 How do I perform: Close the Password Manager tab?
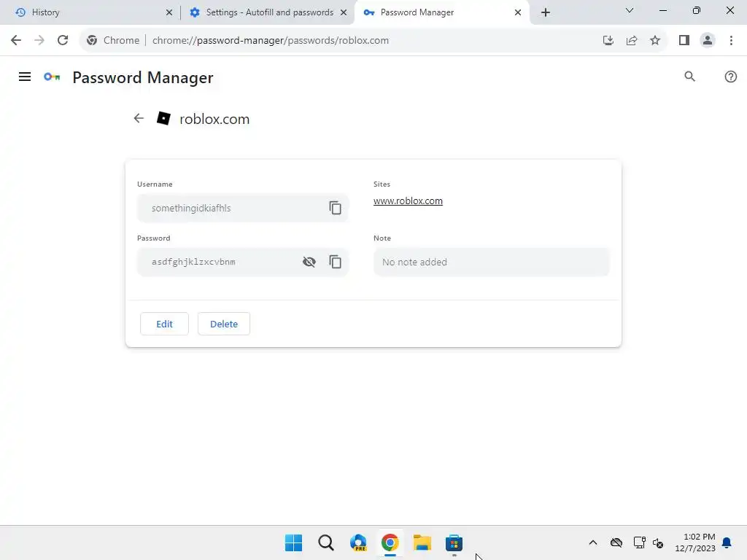[518, 12]
